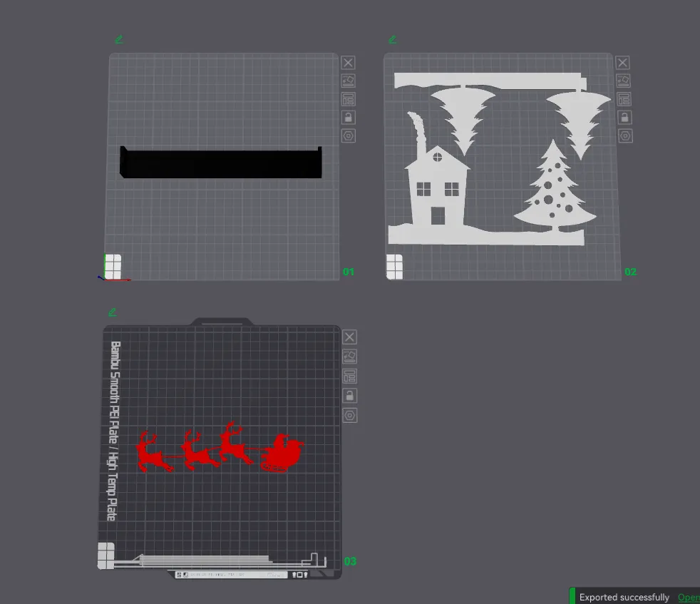
Task: Click the plate number 03 label
Action: 350,561
